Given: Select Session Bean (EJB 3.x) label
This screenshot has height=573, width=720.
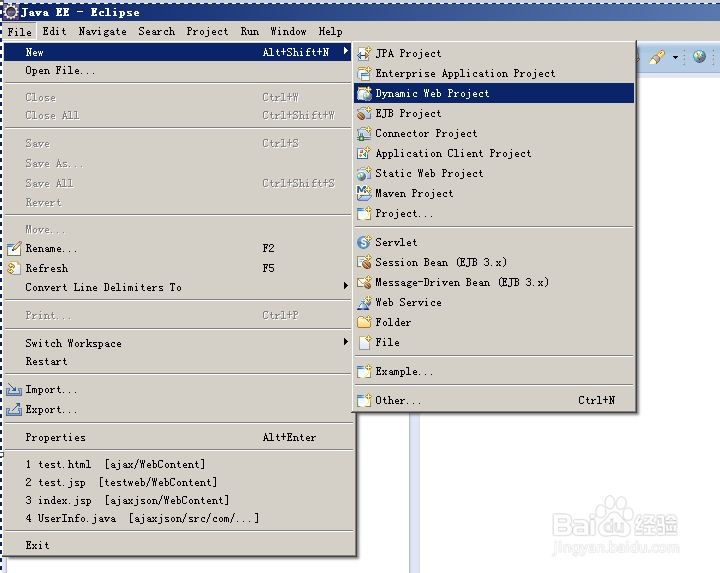Looking at the screenshot, I should pyautogui.click(x=441, y=263).
